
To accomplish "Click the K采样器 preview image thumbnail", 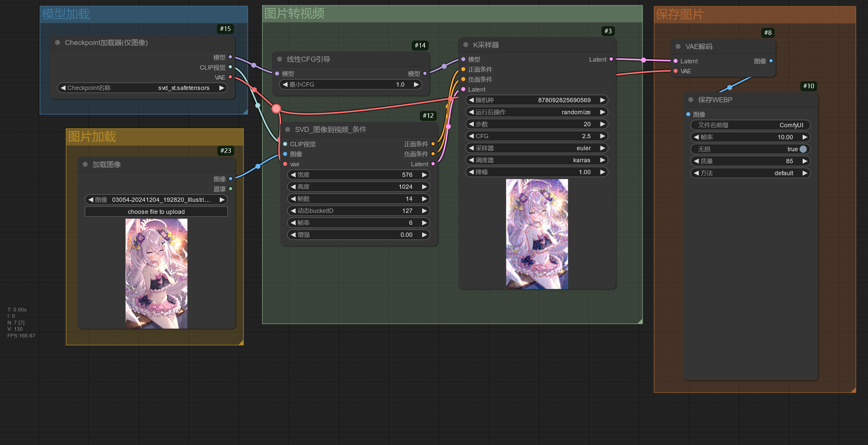I will (537, 233).
